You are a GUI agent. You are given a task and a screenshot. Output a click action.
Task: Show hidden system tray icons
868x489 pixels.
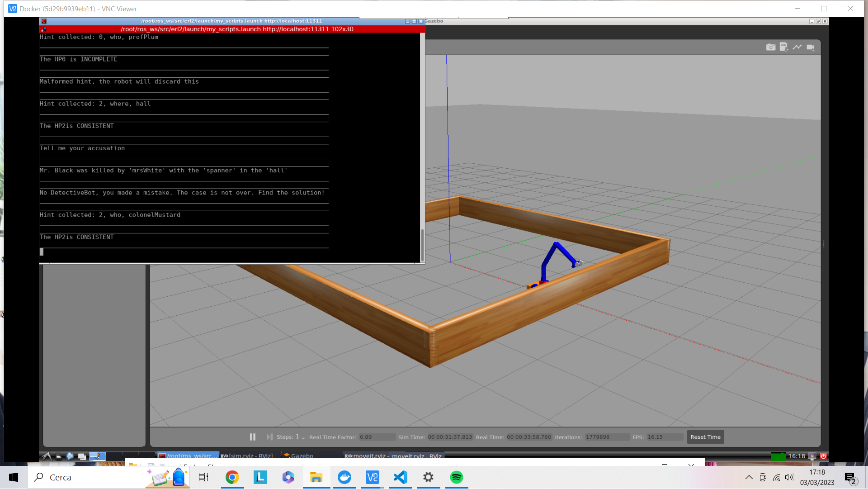[x=749, y=477]
